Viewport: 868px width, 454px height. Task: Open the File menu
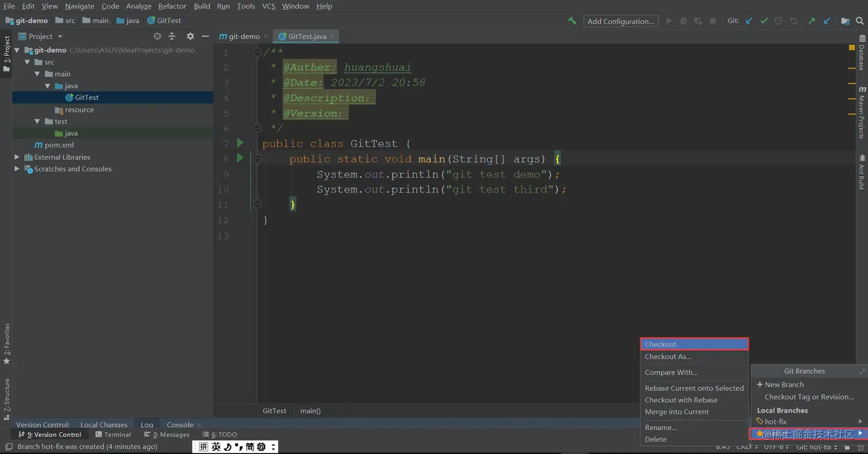click(x=9, y=6)
